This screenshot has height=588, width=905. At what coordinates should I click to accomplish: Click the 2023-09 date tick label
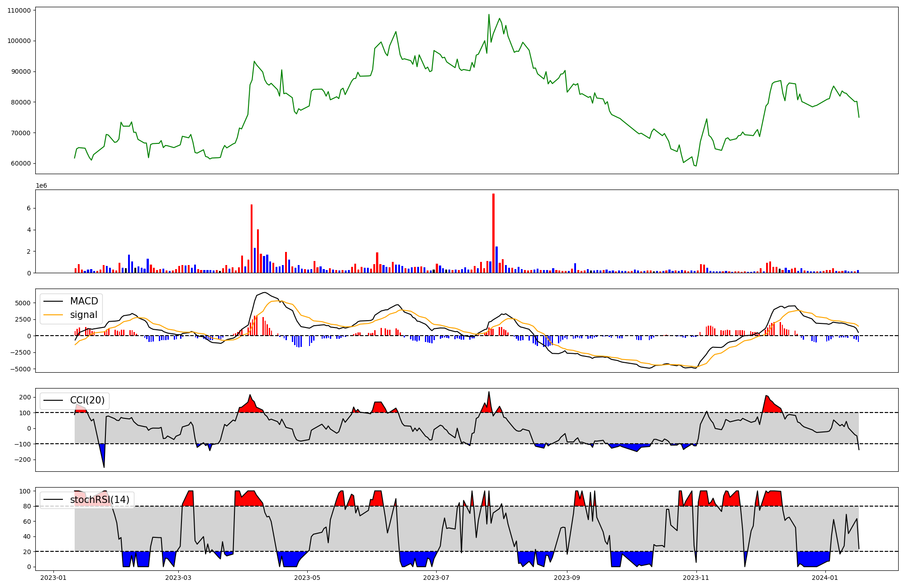[567, 578]
